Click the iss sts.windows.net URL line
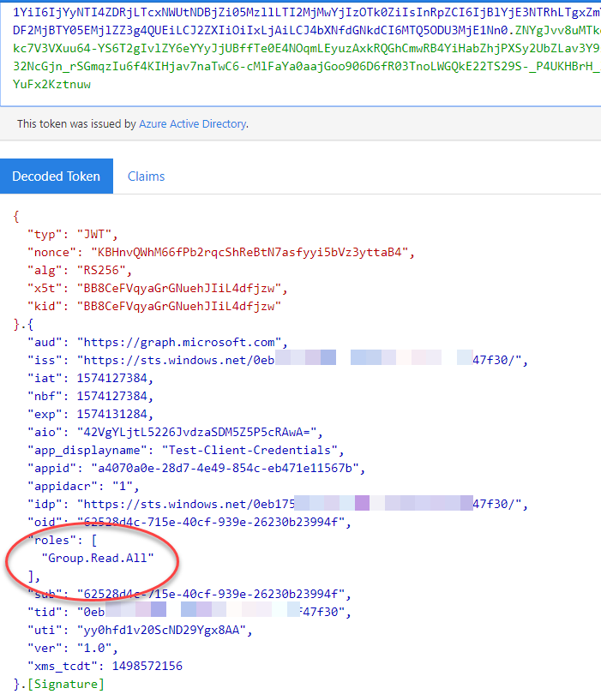This screenshot has height=700, width=601. click(278, 360)
